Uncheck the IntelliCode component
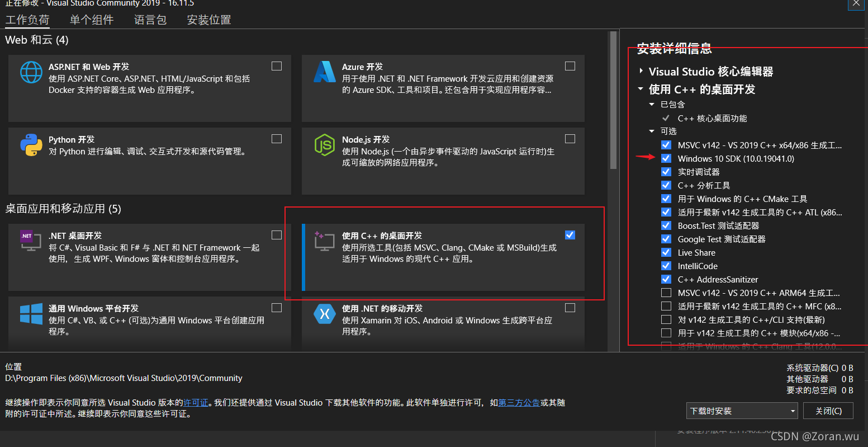Image resolution: width=868 pixels, height=447 pixels. pos(666,266)
